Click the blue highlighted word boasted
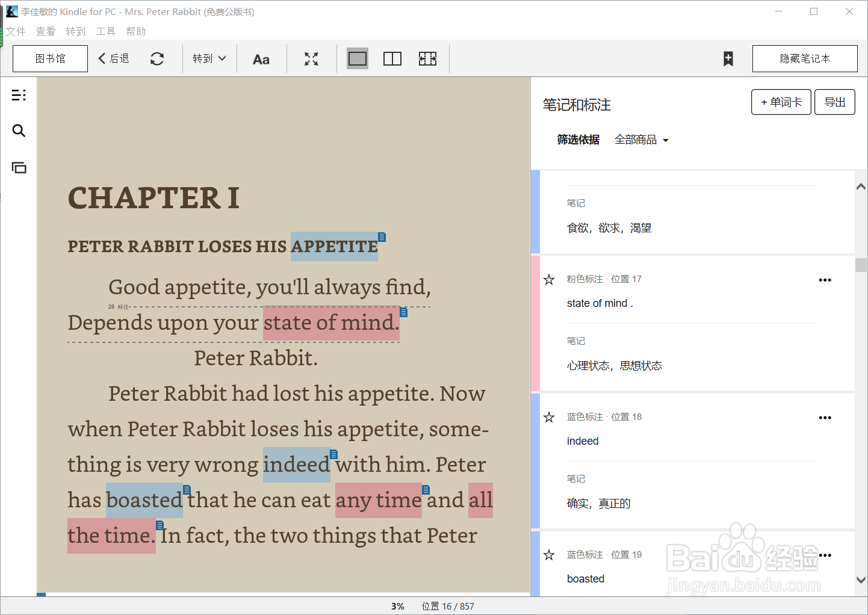Screen dimensions: 868x615 [x=144, y=501]
